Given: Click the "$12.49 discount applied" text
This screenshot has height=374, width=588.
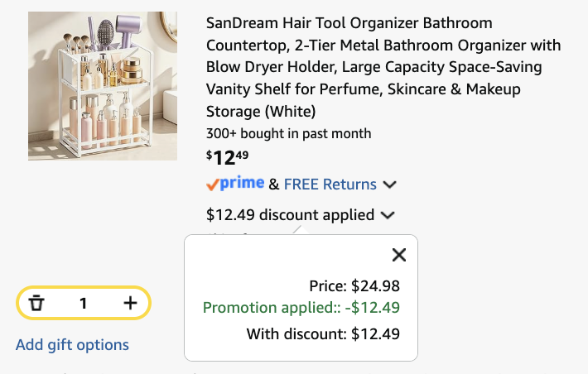Looking at the screenshot, I should pyautogui.click(x=290, y=215).
